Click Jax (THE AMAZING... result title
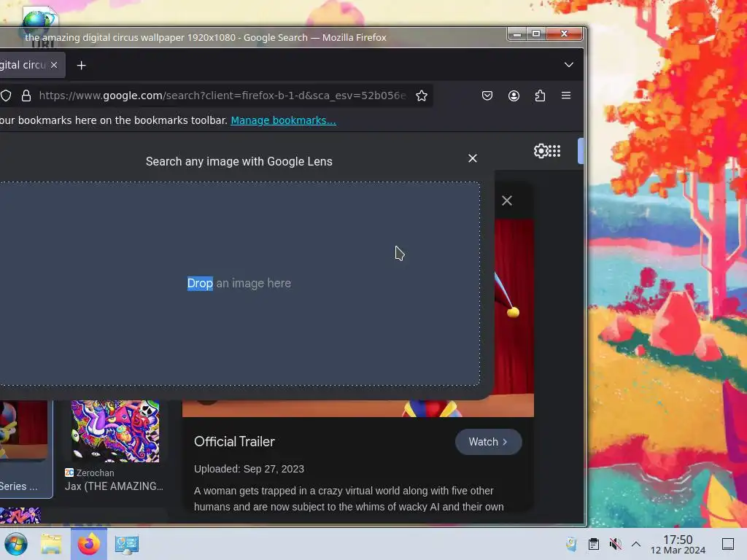Viewport: 747px width, 560px height. (x=114, y=486)
